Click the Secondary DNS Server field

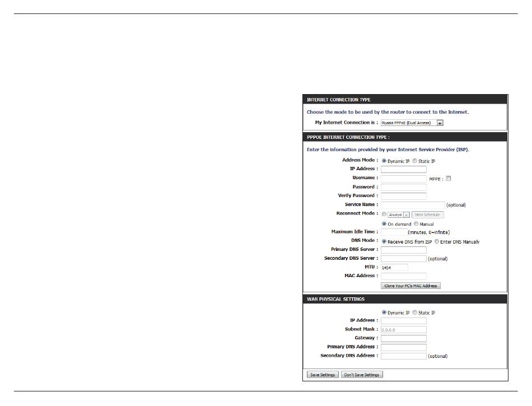point(403,259)
